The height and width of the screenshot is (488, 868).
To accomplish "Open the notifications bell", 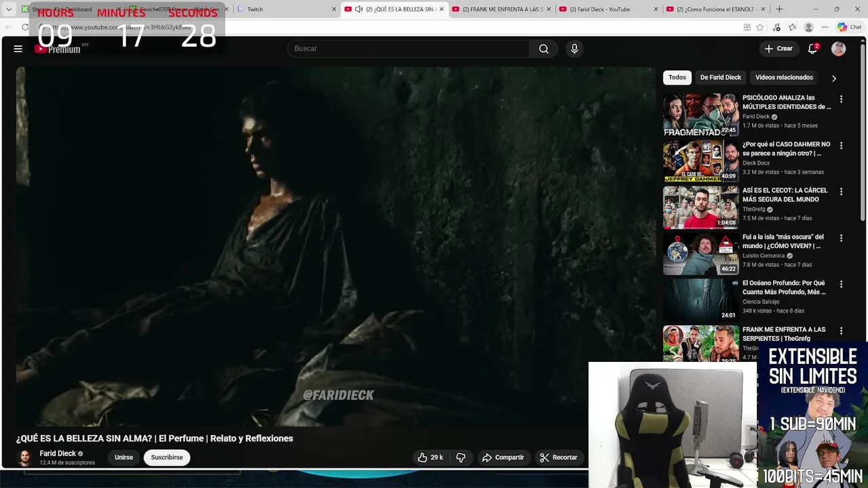I will point(812,49).
